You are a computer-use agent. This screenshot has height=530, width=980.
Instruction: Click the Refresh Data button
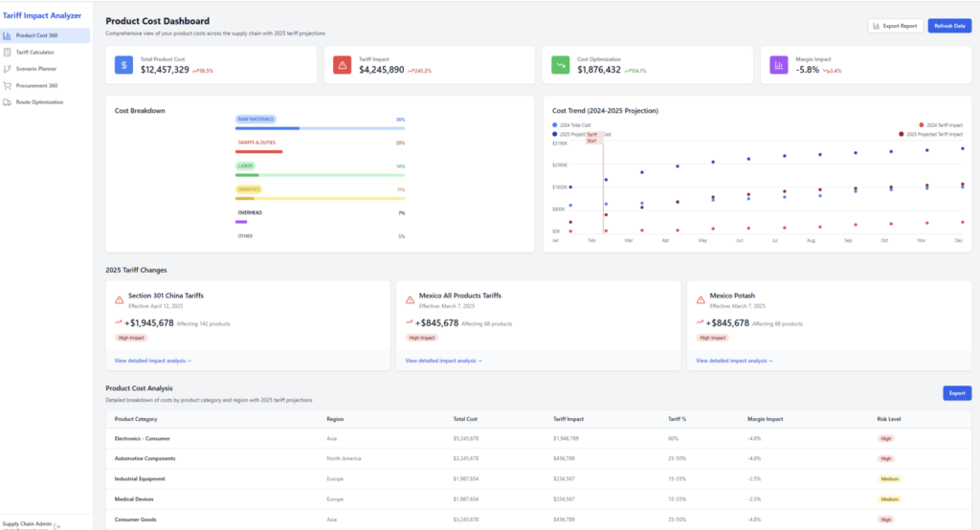click(x=949, y=26)
